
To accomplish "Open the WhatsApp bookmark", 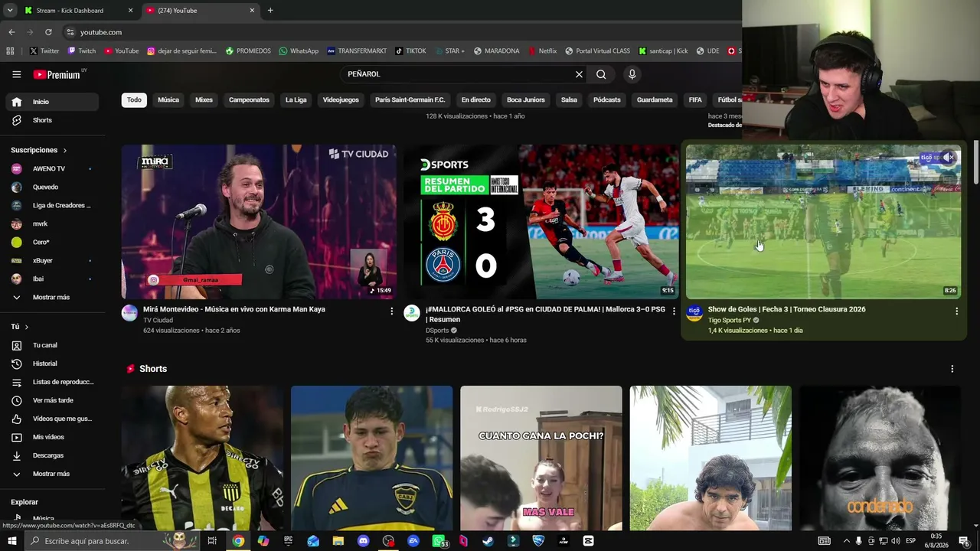I will [x=299, y=51].
